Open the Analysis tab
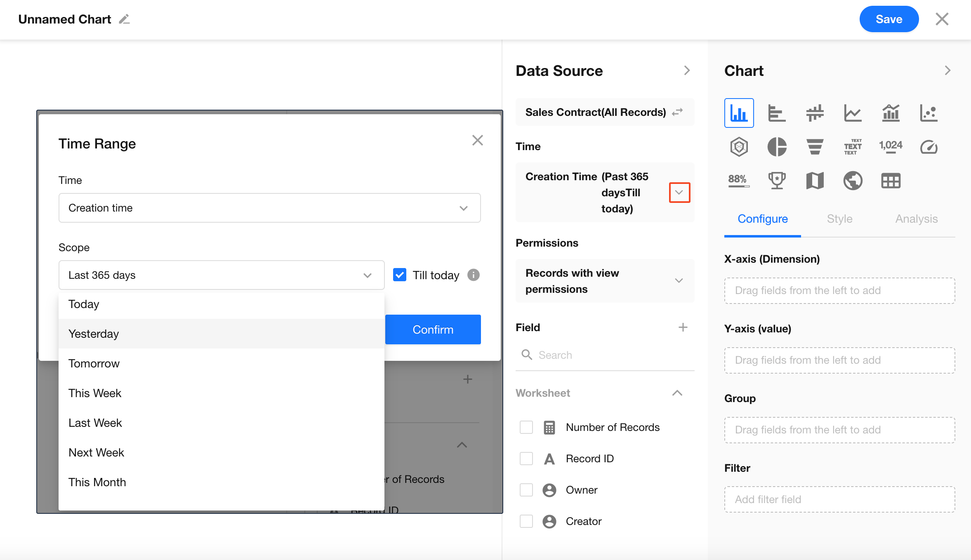The width and height of the screenshot is (971, 560). (x=916, y=219)
